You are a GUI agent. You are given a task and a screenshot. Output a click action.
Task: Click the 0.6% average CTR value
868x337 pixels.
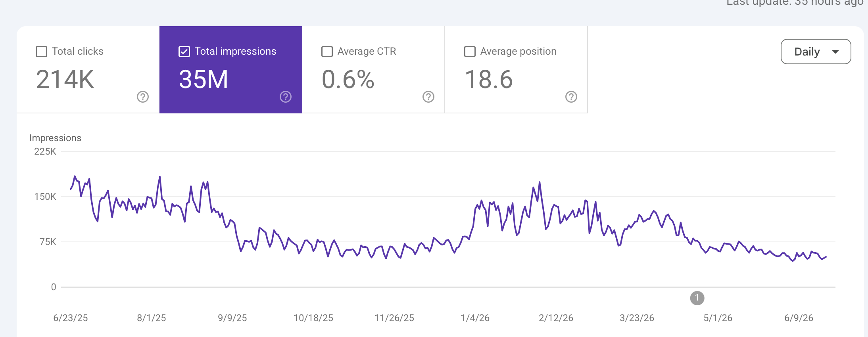(348, 79)
